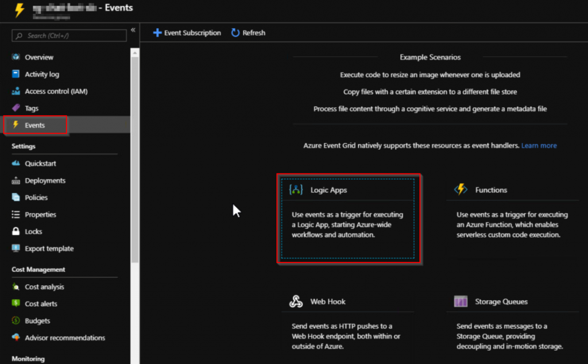The width and height of the screenshot is (588, 364).
Task: Click the Refresh button label
Action: coord(254,33)
